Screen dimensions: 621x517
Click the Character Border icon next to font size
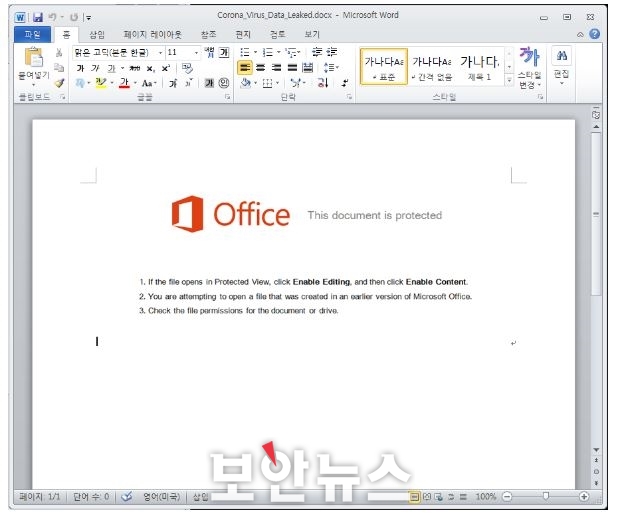tap(224, 52)
